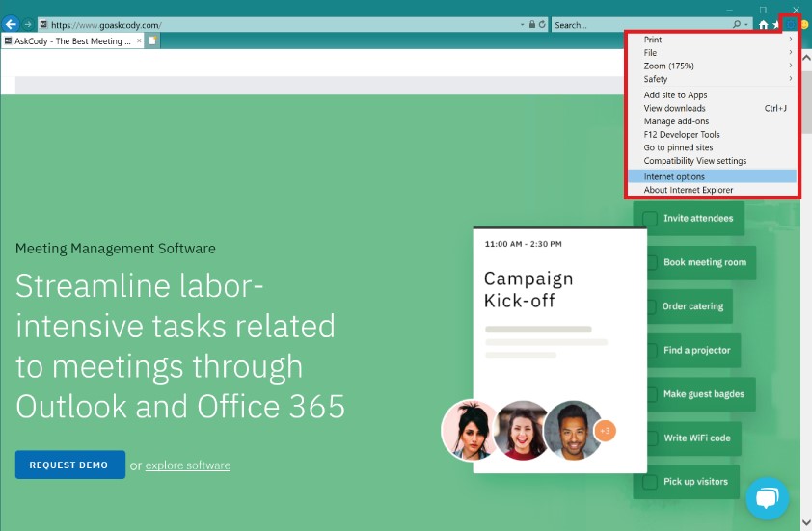Click the site favicon in the address bar
Image resolution: width=812 pixels, height=531 pixels.
[x=43, y=24]
